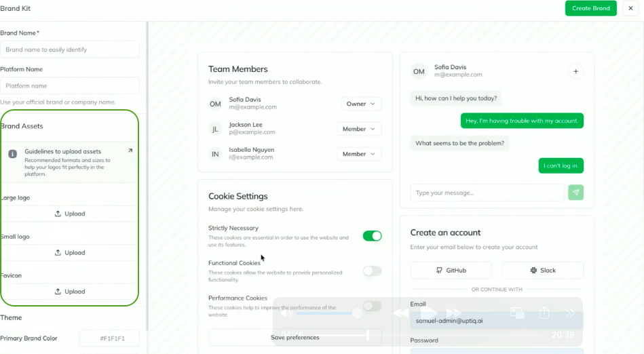This screenshot has height=354, width=644.
Task: Open Sofia Davis's Owner role dropdown
Action: [361, 104]
